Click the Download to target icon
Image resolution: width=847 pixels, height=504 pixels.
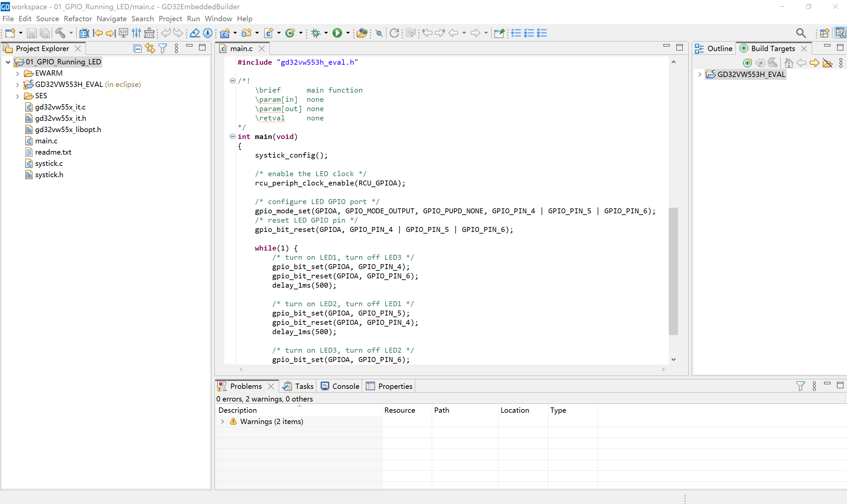pyautogui.click(x=208, y=33)
